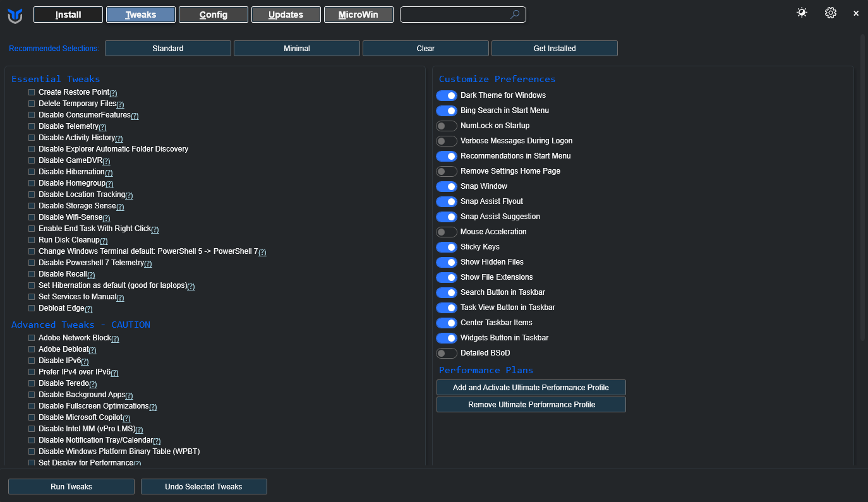Switch to the Install tab

[68, 15]
